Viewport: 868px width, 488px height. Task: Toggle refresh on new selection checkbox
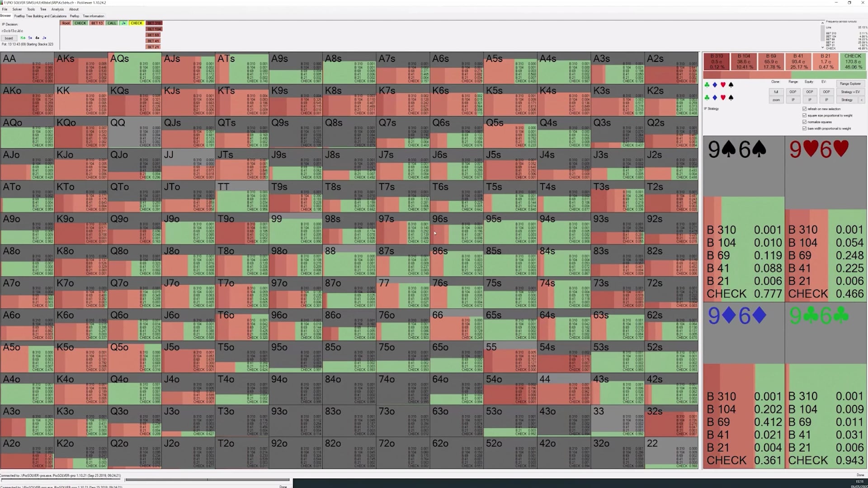[x=804, y=109]
